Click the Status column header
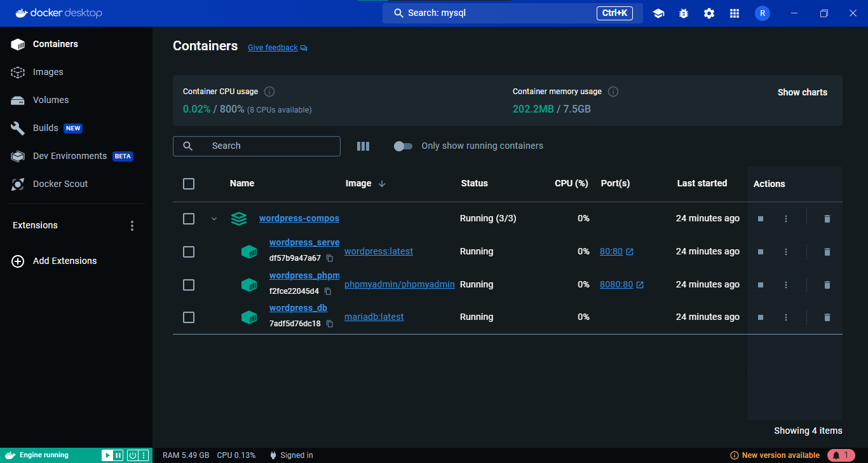The image size is (868, 463). pos(475,184)
